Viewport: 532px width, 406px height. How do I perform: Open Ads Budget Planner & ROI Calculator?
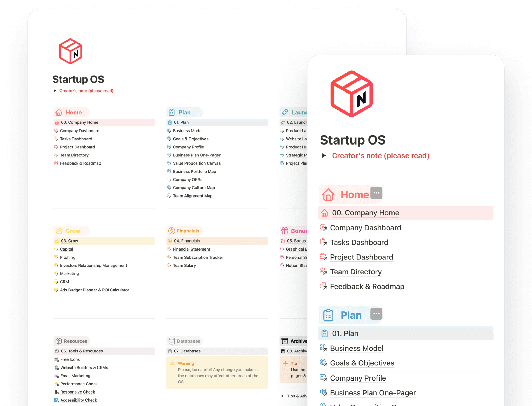(x=94, y=290)
